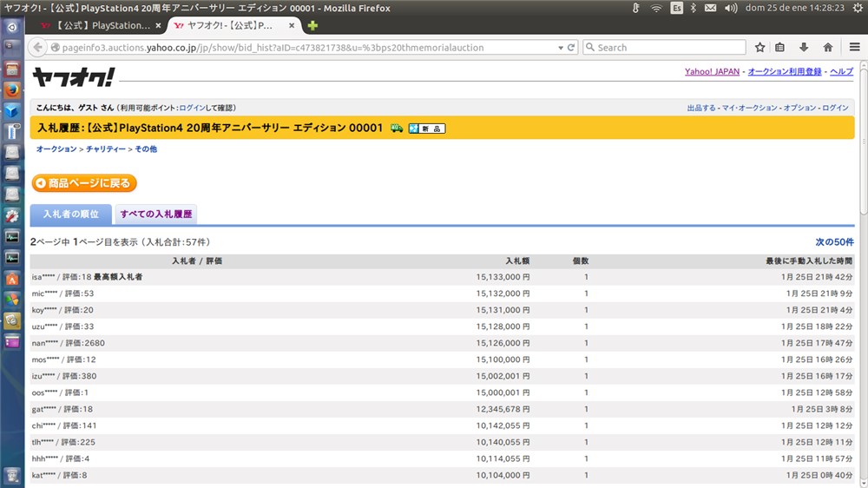Click the Firefox back arrow button
This screenshot has height=488, width=868.
click(37, 47)
